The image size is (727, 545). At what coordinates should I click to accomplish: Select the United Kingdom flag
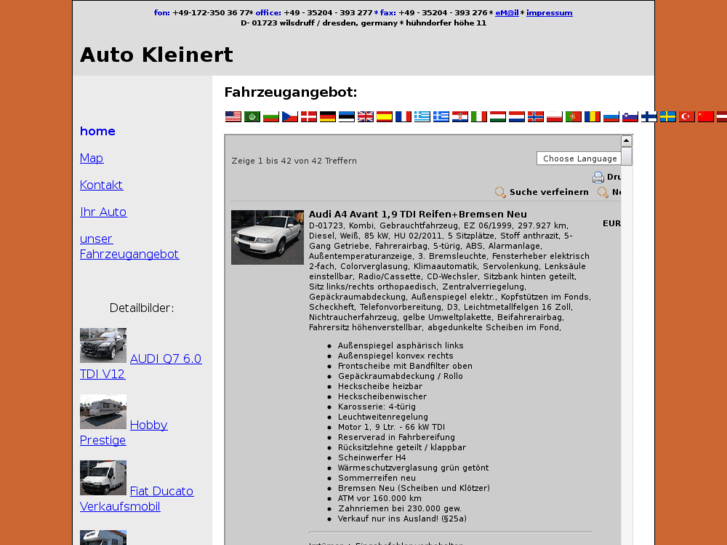tap(365, 116)
